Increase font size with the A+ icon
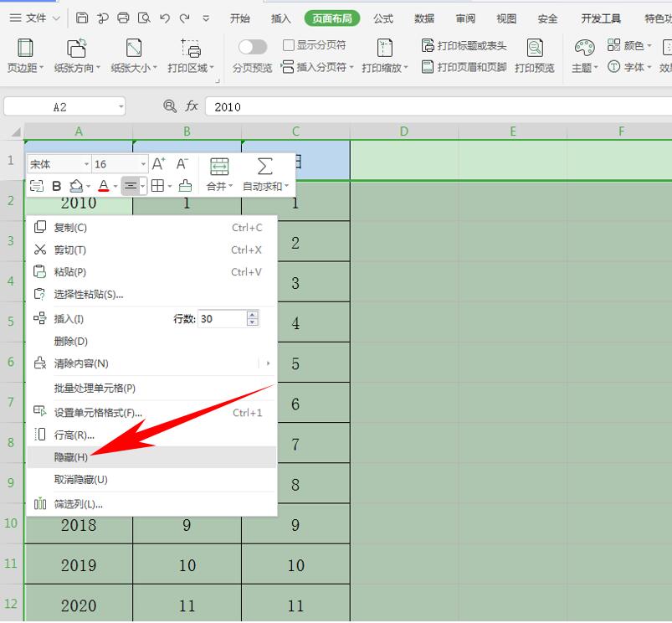672x623 pixels. 159,163
